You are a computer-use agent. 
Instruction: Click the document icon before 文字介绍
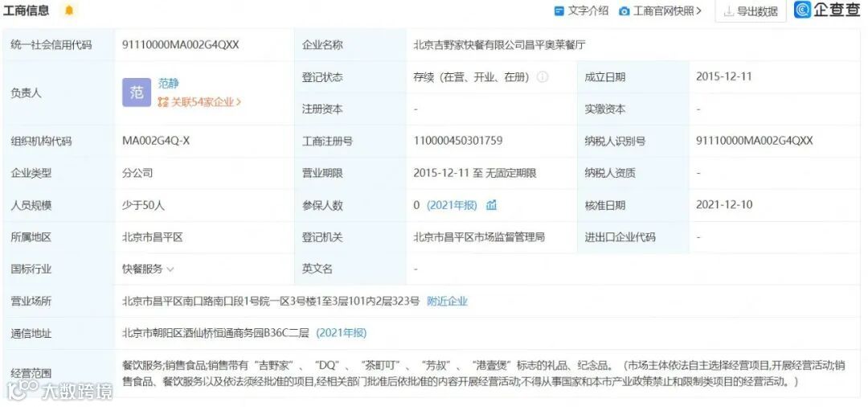click(559, 11)
